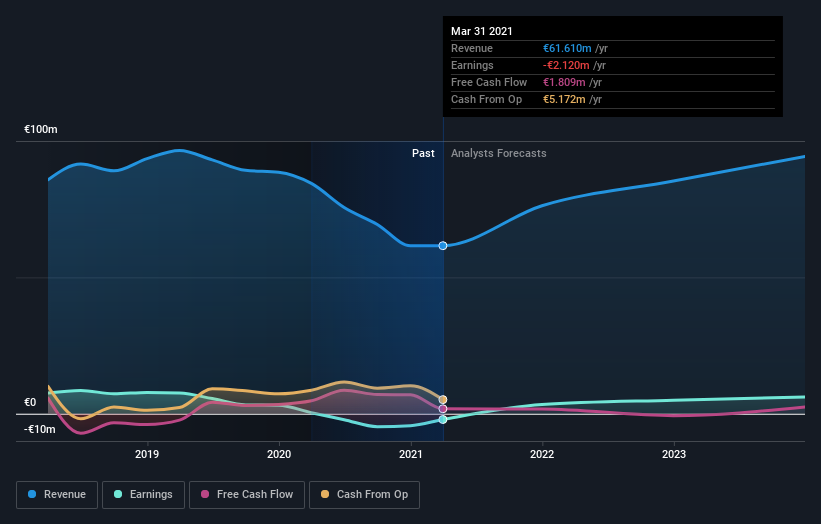Select the Earnings data point marker
The width and height of the screenshot is (821, 524).
pos(443,419)
